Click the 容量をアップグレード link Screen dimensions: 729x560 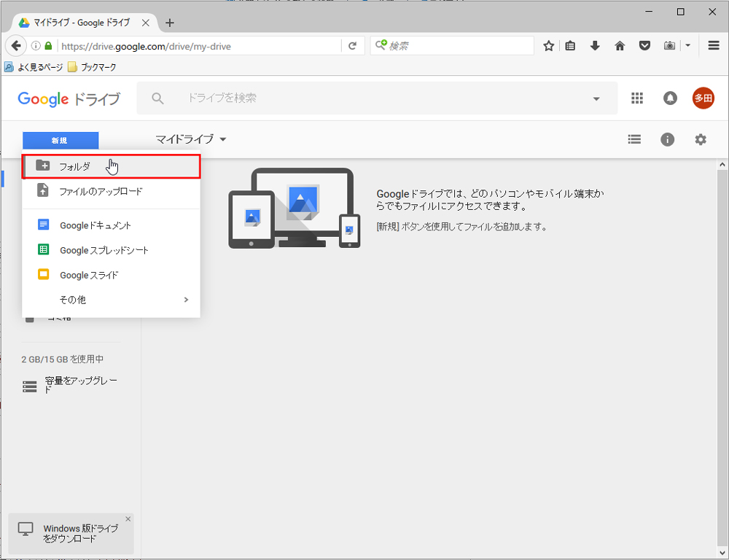click(81, 385)
